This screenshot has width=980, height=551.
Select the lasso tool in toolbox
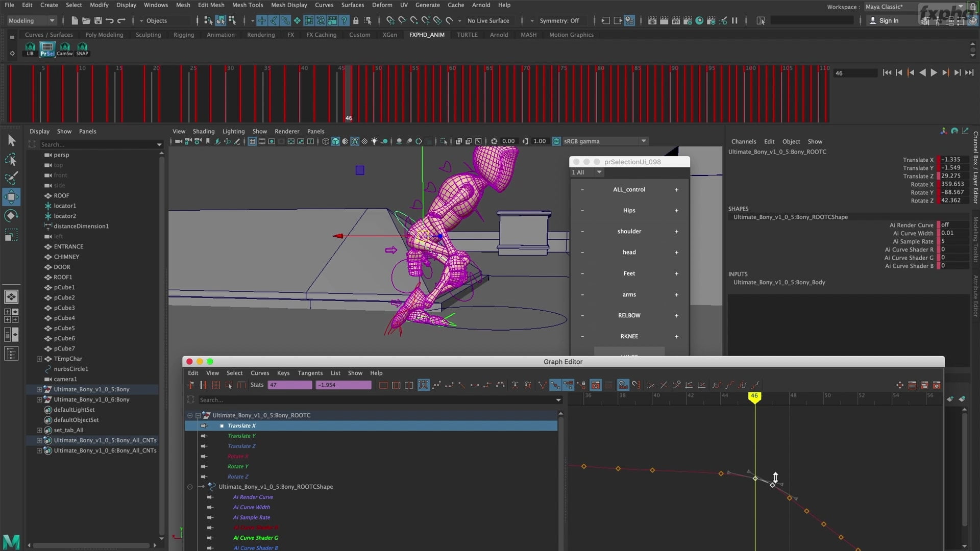coord(11,160)
